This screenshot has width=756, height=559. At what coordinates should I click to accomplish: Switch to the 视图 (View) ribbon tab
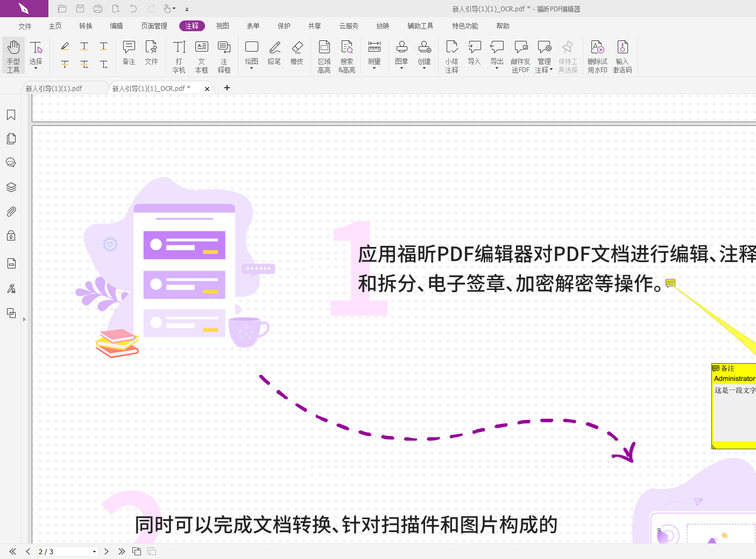tap(223, 26)
